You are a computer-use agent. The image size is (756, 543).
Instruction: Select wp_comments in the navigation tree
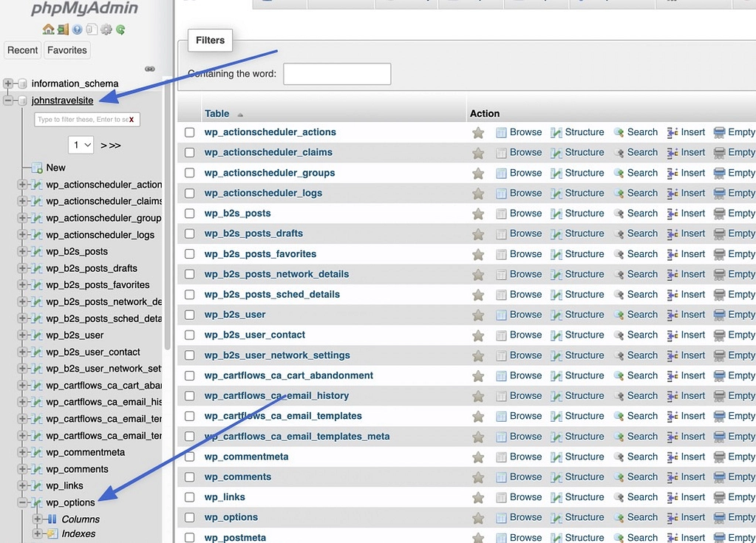[x=77, y=469]
